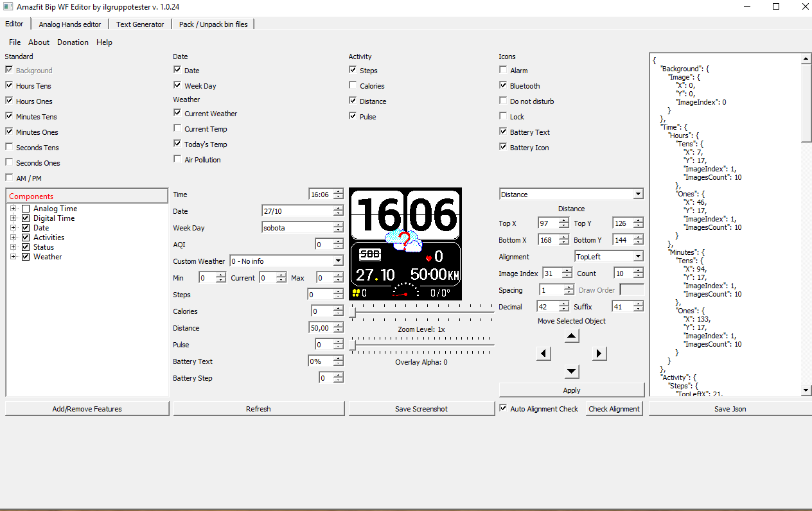The width and height of the screenshot is (812, 511).
Task: Click the right arrow move button
Action: [599, 354]
